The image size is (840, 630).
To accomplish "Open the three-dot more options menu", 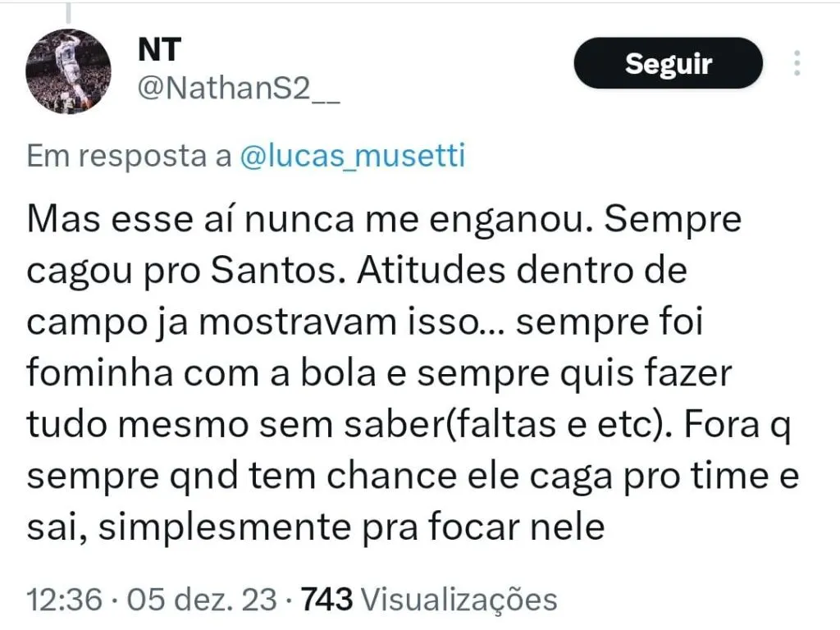I will 797,63.
